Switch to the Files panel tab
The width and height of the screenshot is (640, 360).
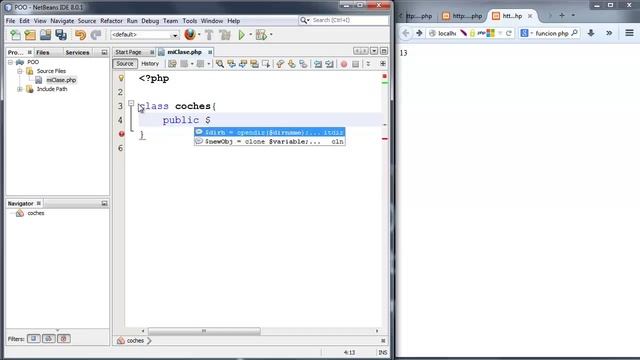pos(42,52)
